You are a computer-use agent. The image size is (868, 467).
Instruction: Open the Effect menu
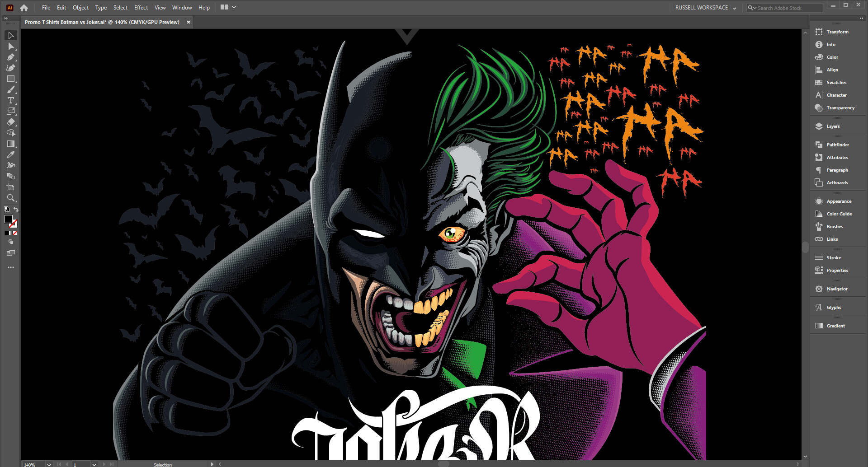pos(141,7)
